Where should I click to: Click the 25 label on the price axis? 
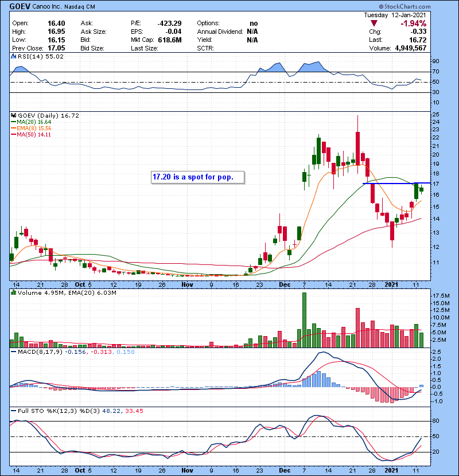click(435, 115)
